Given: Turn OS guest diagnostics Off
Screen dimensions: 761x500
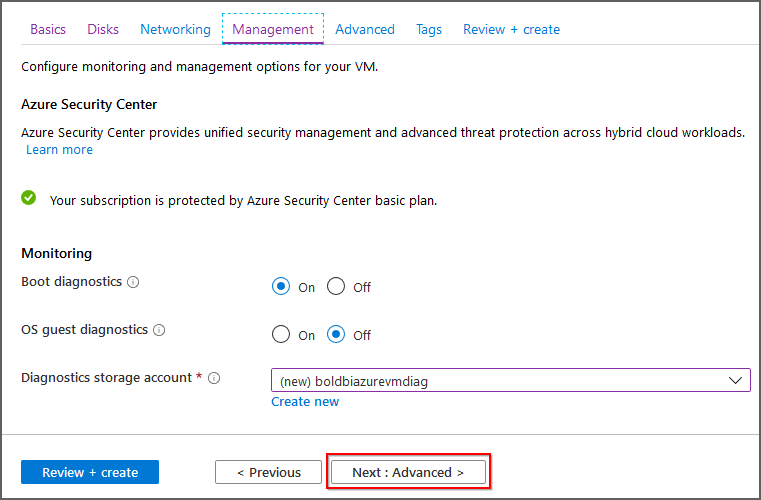Looking at the screenshot, I should (x=336, y=334).
